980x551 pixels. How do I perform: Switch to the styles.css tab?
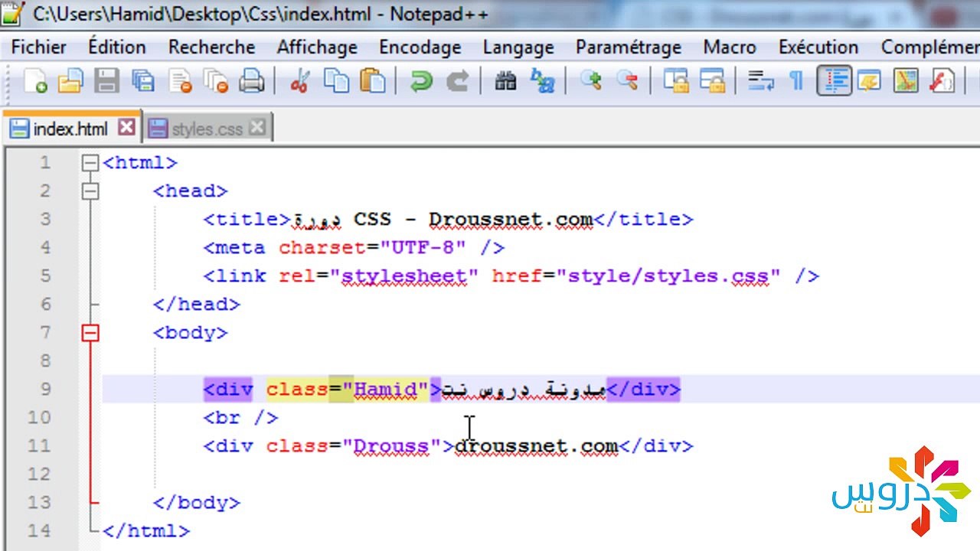pos(207,129)
